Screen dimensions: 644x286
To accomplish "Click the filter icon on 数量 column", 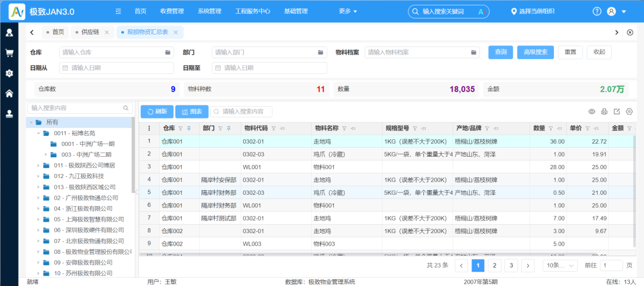I will click(551, 129).
